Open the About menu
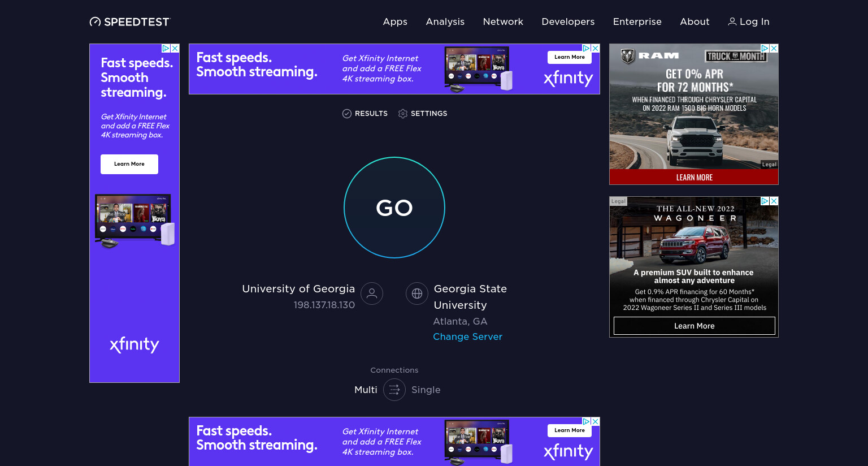The width and height of the screenshot is (868, 466). [x=695, y=21]
